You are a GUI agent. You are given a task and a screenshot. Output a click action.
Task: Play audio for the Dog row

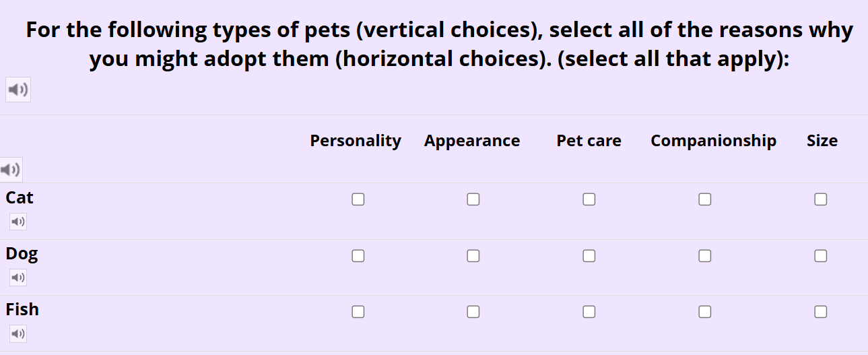click(x=18, y=277)
